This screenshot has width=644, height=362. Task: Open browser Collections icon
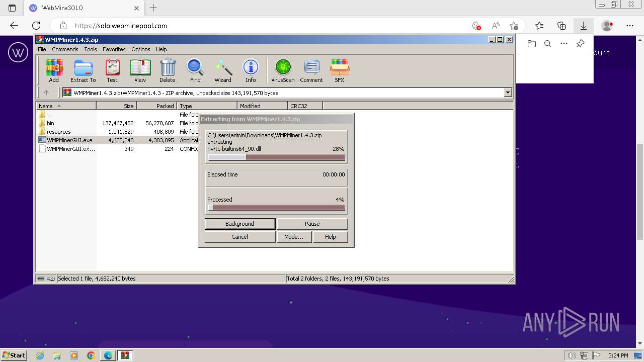coord(561,26)
